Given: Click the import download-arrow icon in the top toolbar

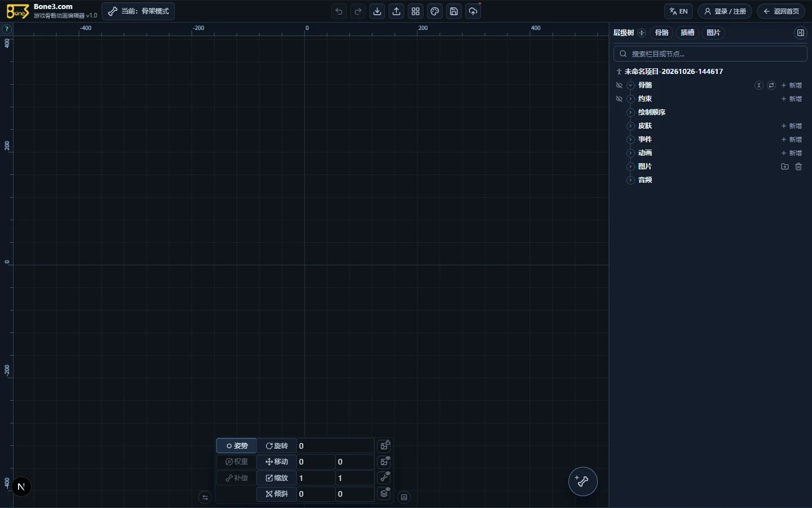Looking at the screenshot, I should pyautogui.click(x=377, y=11).
